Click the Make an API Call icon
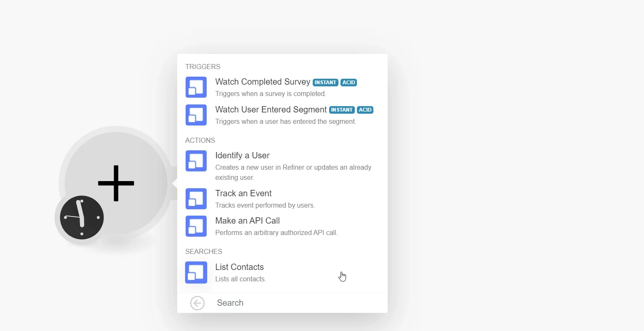This screenshot has width=644, height=331. 196,226
